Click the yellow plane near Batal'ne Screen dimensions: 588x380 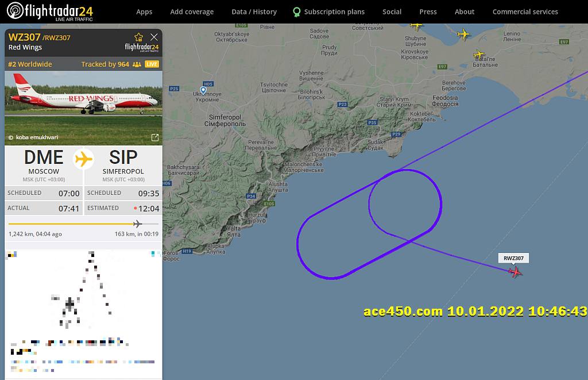pos(479,55)
